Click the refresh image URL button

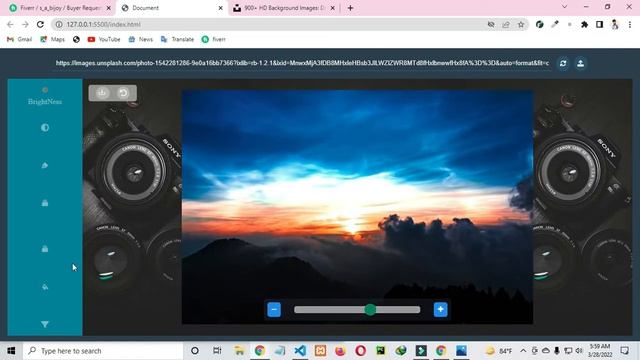(x=563, y=63)
